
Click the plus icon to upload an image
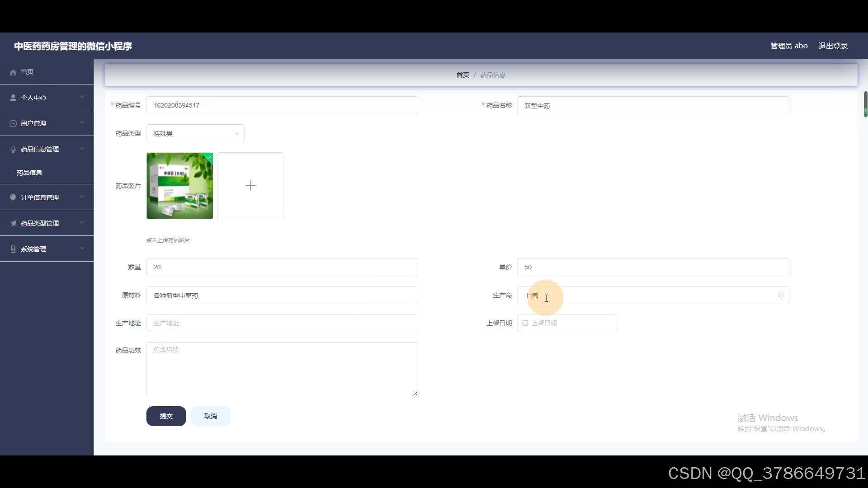250,186
